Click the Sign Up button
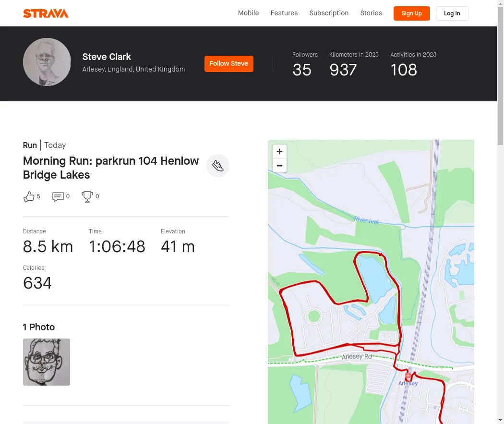Image resolution: width=504 pixels, height=424 pixels. 411,13
